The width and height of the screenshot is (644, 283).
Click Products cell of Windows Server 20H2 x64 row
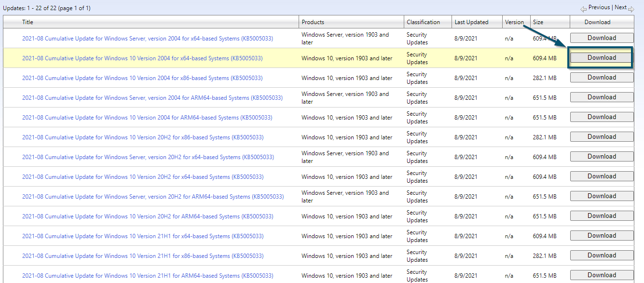345,157
